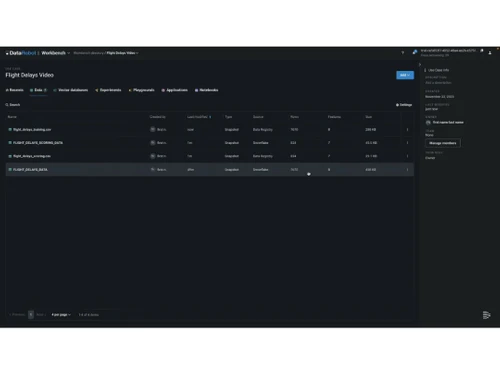
Task: Open the Vector databases tab
Action: [71, 90]
